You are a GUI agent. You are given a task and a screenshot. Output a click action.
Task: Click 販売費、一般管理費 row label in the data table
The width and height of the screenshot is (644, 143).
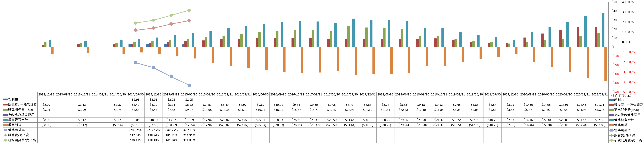20,105
